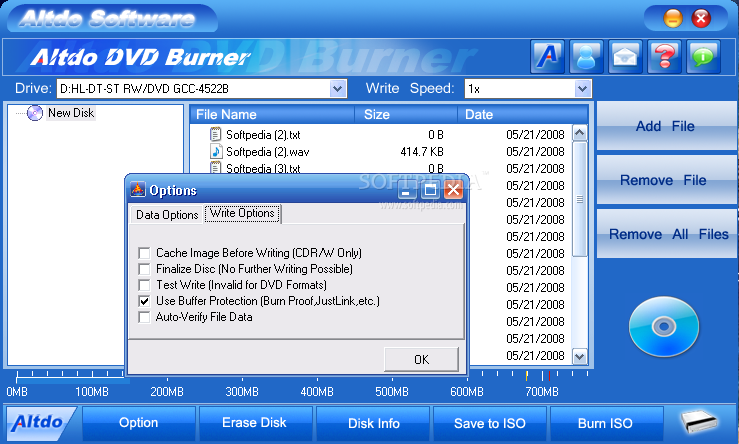This screenshot has height=444, width=739.
Task: Open the Option button in bottom bar
Action: click(x=139, y=423)
